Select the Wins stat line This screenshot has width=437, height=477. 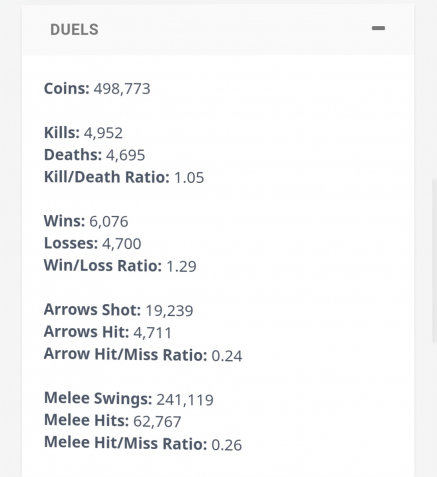[x=86, y=221]
